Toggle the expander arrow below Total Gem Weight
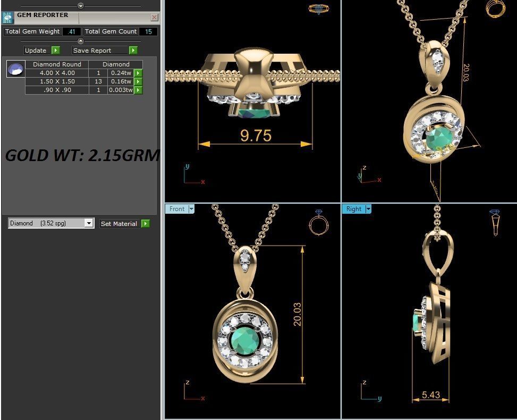Image resolution: width=517 pixels, height=420 pixels. pos(81,41)
